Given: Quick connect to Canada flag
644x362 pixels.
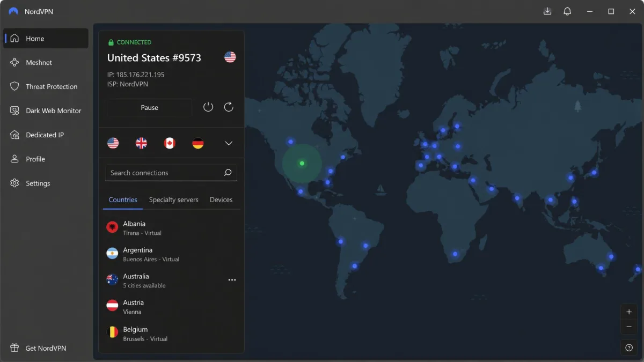Looking at the screenshot, I should click(x=170, y=143).
